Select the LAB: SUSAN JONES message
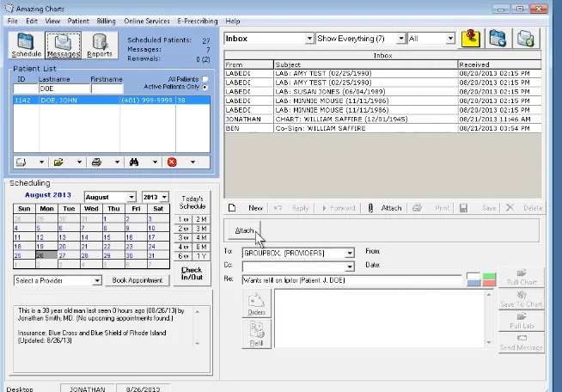This screenshot has height=392, width=562. [x=382, y=92]
